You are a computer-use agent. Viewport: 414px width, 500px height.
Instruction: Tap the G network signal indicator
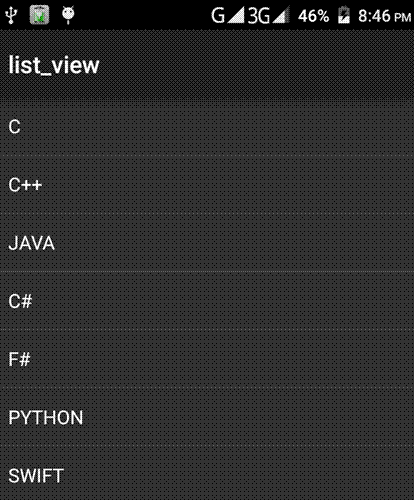click(x=228, y=15)
